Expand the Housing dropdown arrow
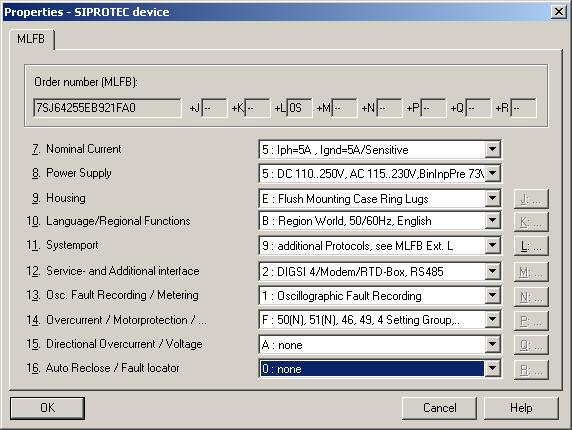 pyautogui.click(x=492, y=198)
